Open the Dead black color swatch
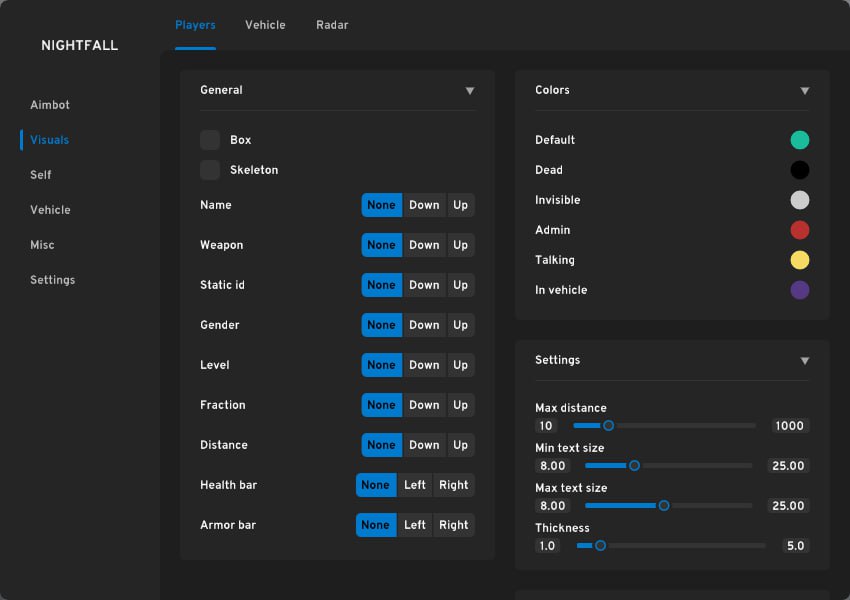 tap(799, 170)
